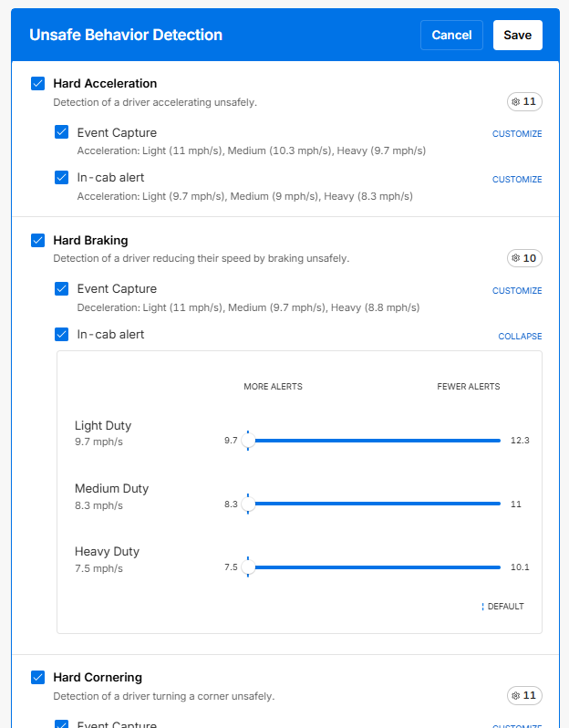Viewport: 569px width, 728px height.
Task: Click the Light Duty maximum value 12.3
Action: tap(520, 440)
